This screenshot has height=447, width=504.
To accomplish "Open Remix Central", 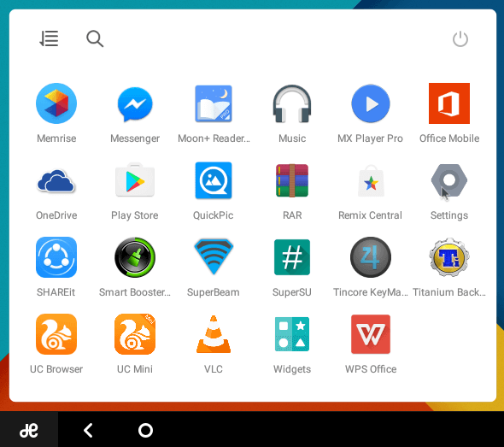I will pyautogui.click(x=371, y=181).
